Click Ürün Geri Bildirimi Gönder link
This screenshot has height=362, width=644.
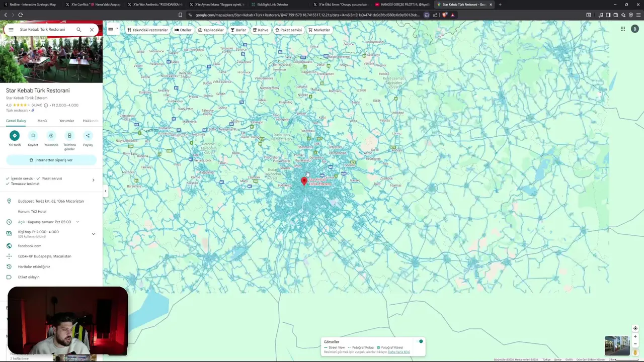click(x=591, y=359)
